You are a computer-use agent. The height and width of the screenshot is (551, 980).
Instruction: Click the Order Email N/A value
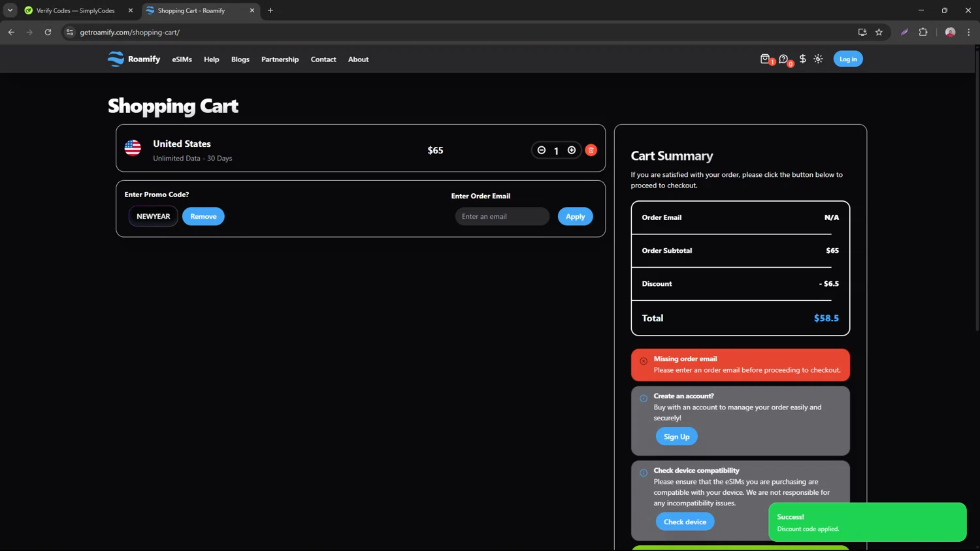(x=832, y=217)
